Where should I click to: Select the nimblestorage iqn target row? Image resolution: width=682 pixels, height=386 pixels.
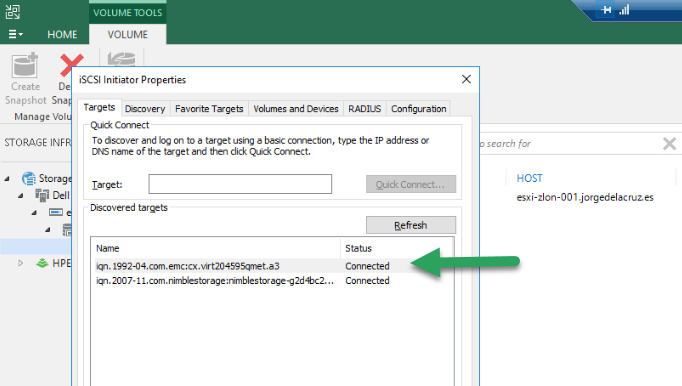coord(272,281)
